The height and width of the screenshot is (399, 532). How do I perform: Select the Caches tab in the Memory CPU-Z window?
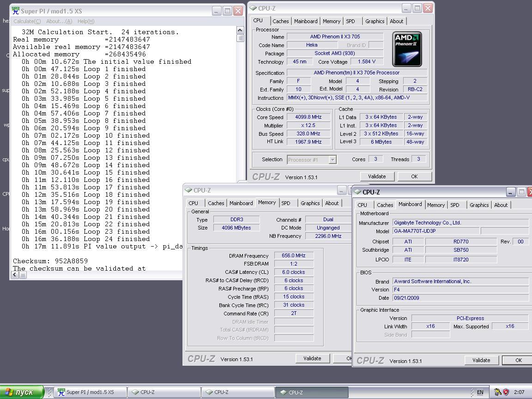[x=216, y=203]
